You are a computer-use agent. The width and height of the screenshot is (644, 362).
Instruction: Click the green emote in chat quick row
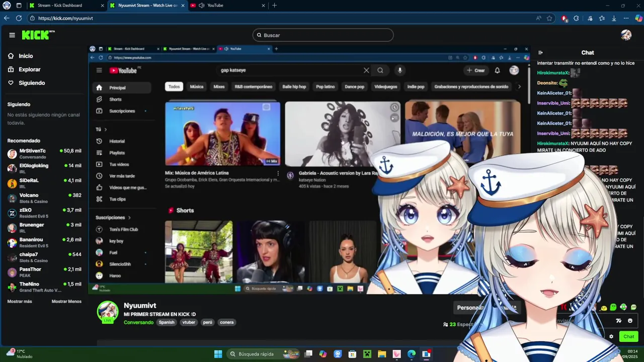tap(613, 307)
